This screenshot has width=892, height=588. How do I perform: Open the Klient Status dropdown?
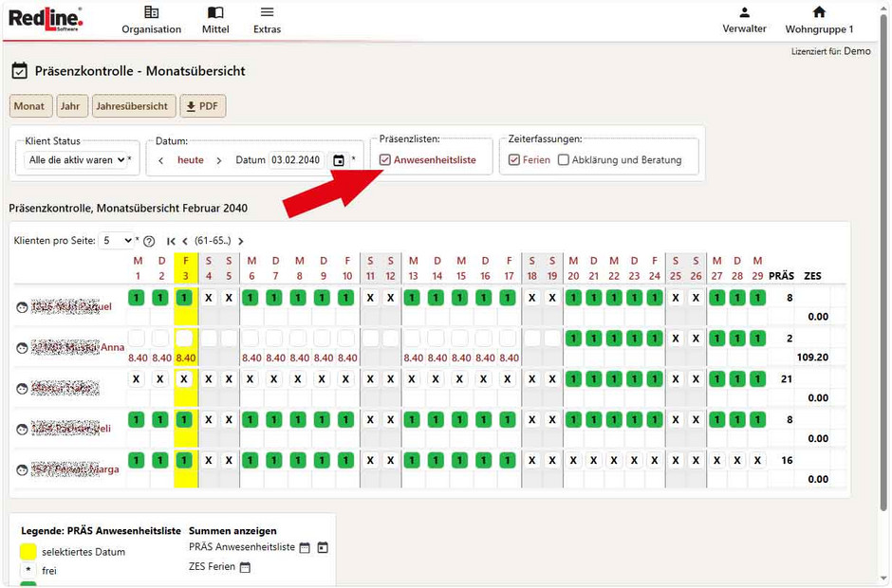(x=77, y=160)
